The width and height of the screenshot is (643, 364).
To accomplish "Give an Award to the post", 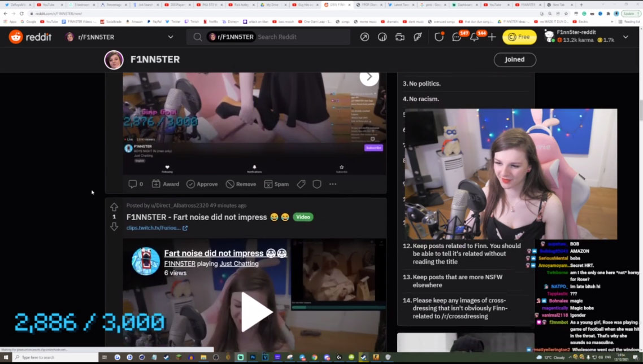I will coord(165,184).
